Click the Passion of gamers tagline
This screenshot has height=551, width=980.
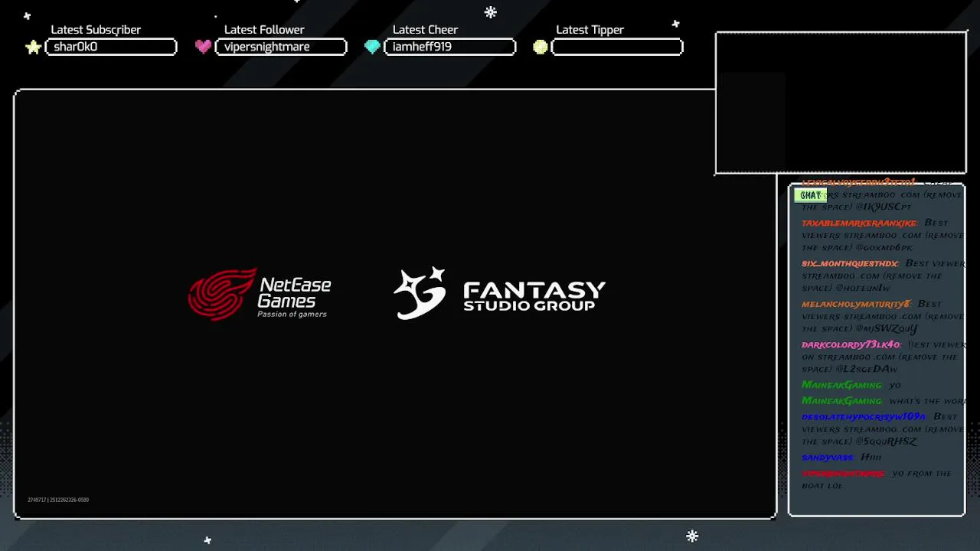[x=292, y=314]
